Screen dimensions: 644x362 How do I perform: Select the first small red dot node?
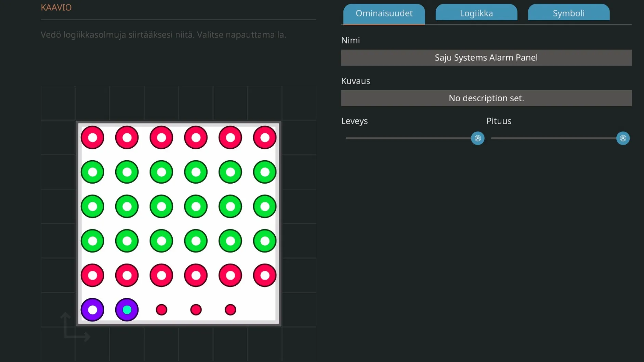161,310
